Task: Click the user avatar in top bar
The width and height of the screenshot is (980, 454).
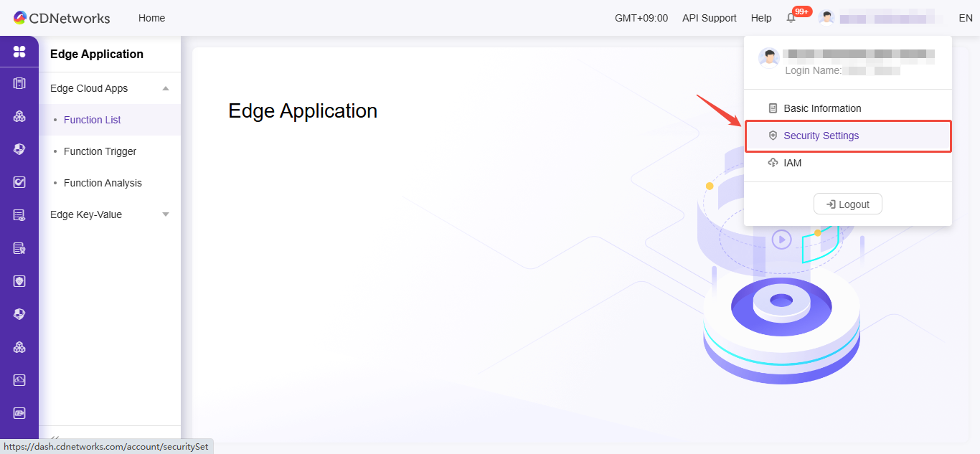Action: (826, 18)
